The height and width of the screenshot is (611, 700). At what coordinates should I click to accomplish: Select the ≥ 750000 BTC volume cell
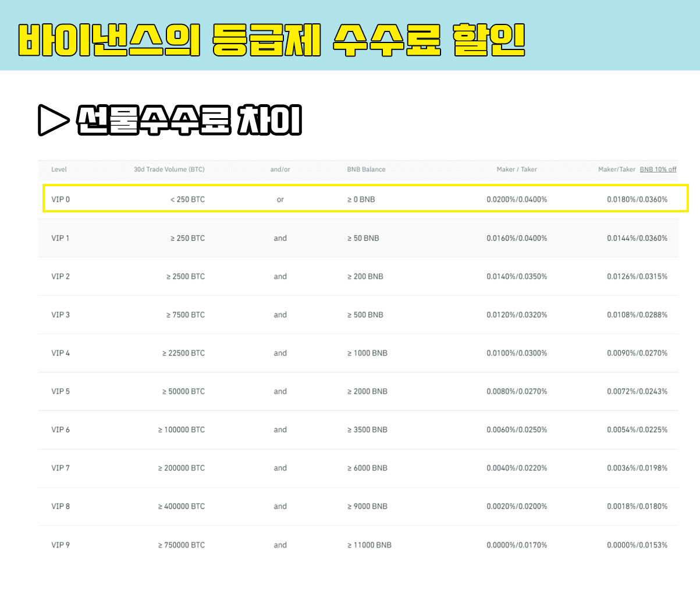click(182, 545)
